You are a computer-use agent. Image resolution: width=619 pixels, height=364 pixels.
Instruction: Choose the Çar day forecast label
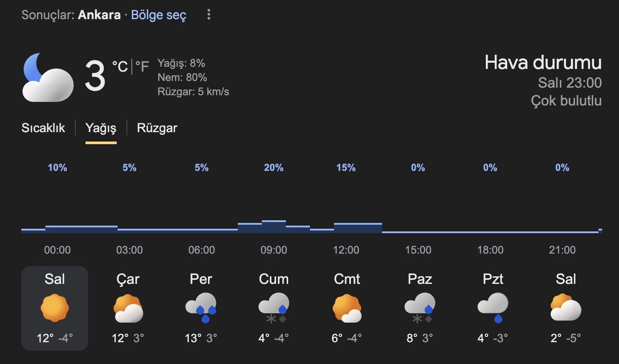(x=128, y=279)
